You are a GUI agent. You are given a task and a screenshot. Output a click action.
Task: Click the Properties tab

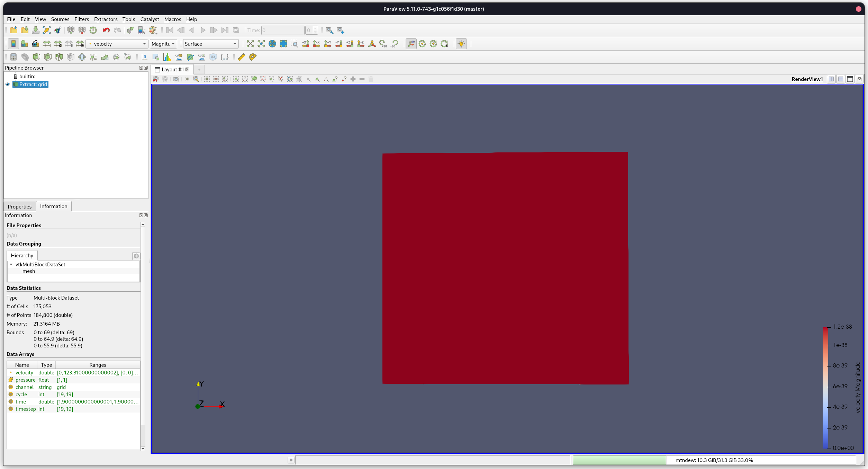pos(20,206)
